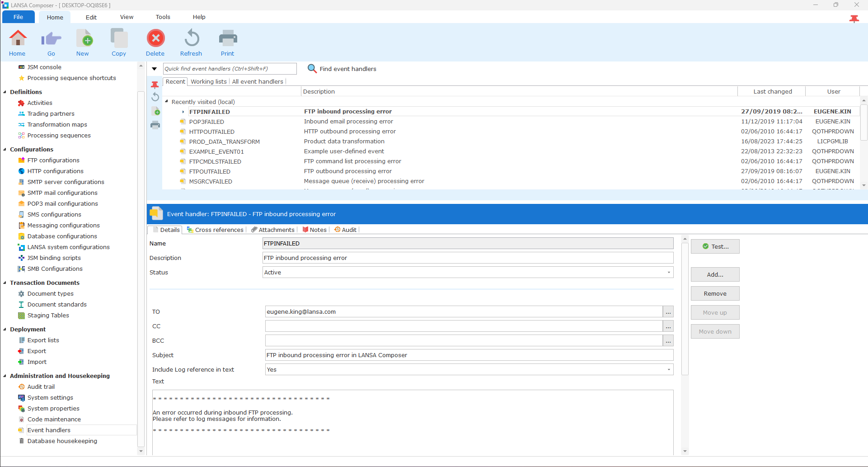
Task: Open the Audit tab
Action: tap(346, 230)
